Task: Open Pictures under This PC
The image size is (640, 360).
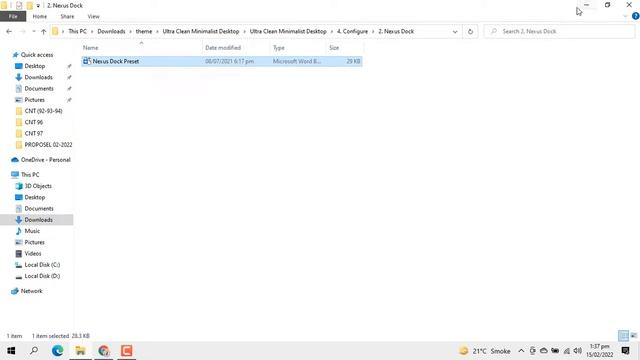Action: tap(34, 242)
